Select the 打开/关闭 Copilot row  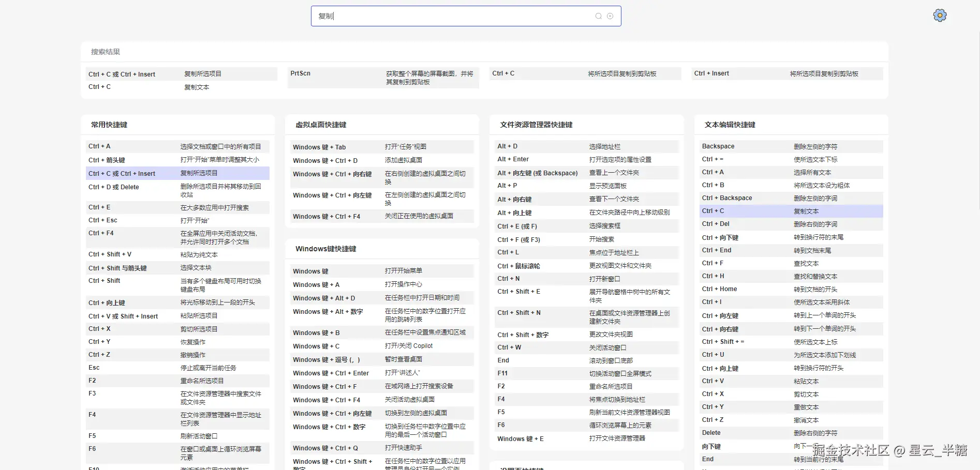(382, 346)
